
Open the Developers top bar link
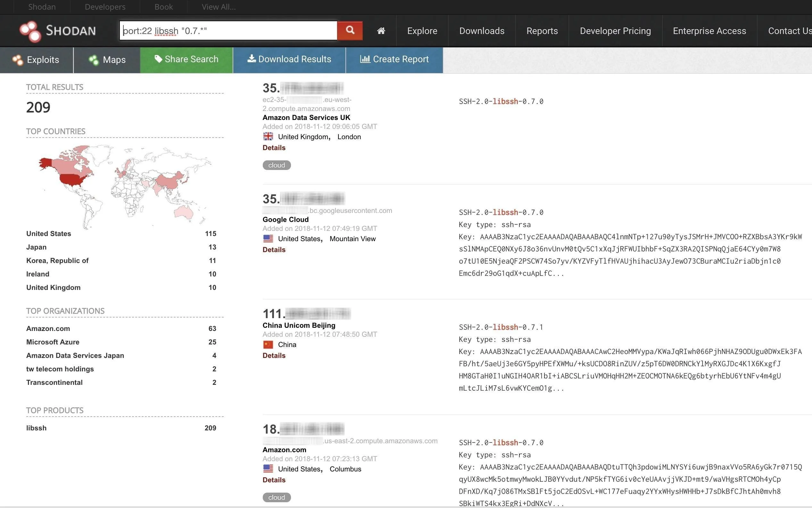click(x=105, y=7)
